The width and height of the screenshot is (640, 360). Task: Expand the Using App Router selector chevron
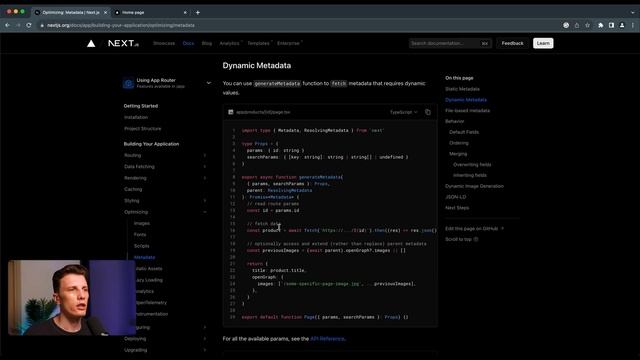(x=209, y=83)
